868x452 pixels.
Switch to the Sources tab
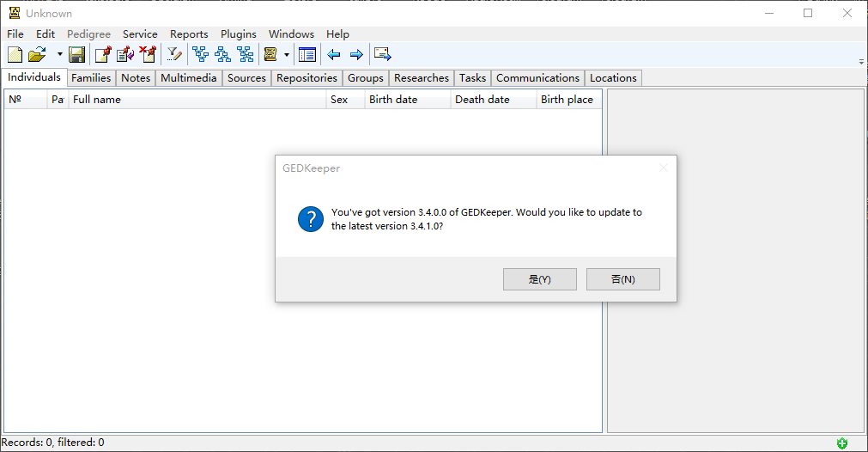[x=247, y=78]
